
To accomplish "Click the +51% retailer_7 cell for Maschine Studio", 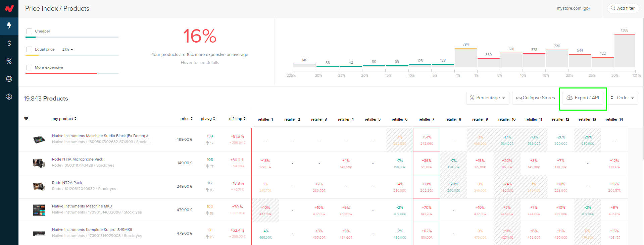I will (427, 140).
